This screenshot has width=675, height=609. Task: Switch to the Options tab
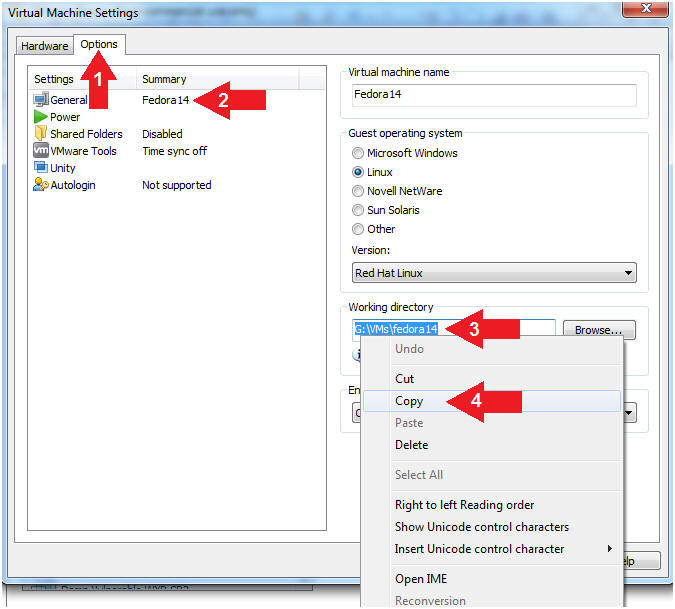[99, 44]
